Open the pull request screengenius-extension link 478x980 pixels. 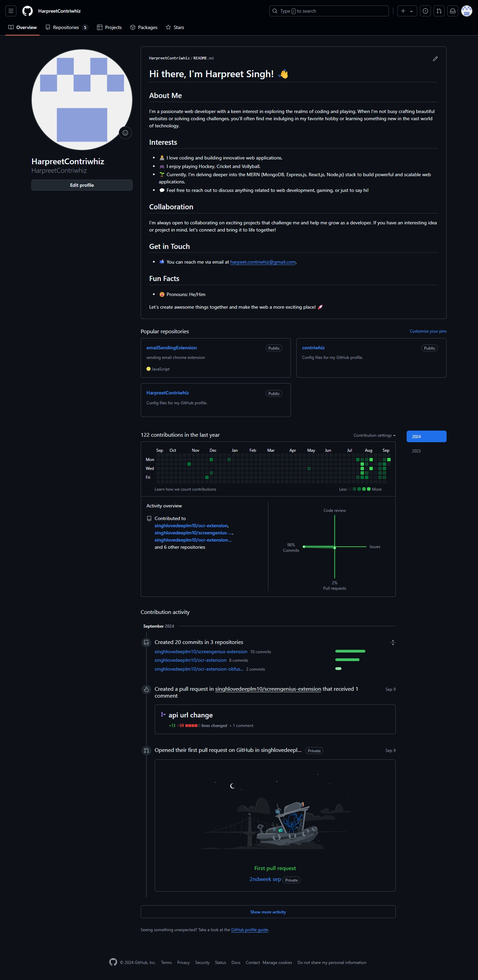coord(268,689)
